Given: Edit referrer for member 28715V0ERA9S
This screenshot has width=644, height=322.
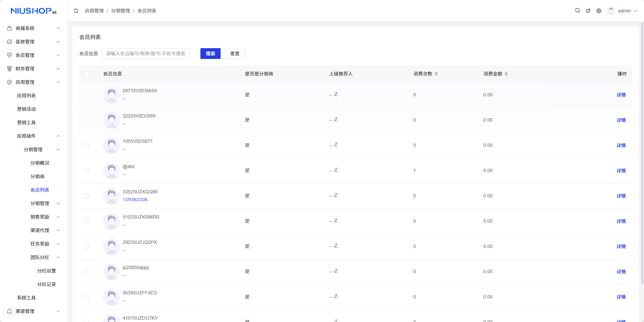Looking at the screenshot, I should pos(336,94).
